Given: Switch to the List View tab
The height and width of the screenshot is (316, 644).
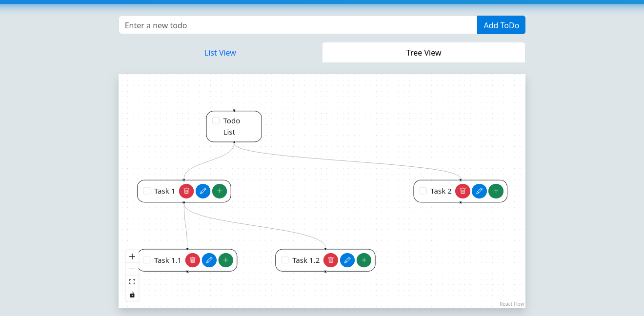Looking at the screenshot, I should point(220,53).
